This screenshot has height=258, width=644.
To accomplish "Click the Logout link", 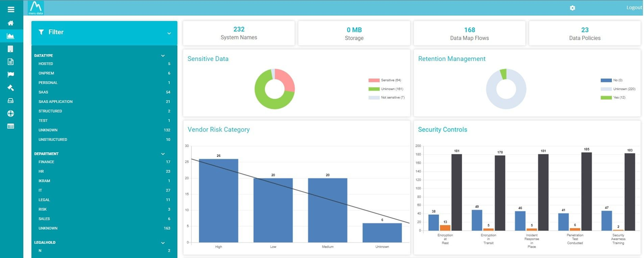I will (634, 8).
